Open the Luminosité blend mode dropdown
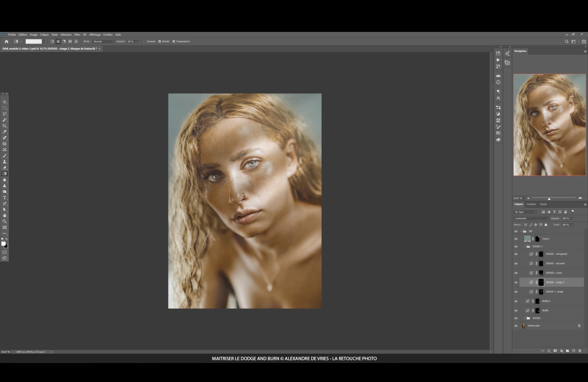Image resolution: width=588 pixels, height=382 pixels. [x=531, y=218]
